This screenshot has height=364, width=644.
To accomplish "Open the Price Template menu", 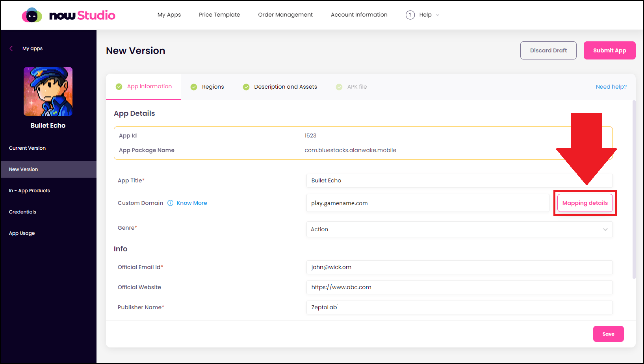I will click(x=219, y=15).
